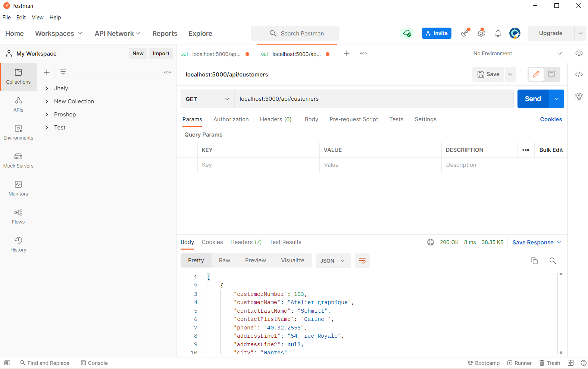Search within the response body icon
588x369 pixels.
click(x=553, y=261)
